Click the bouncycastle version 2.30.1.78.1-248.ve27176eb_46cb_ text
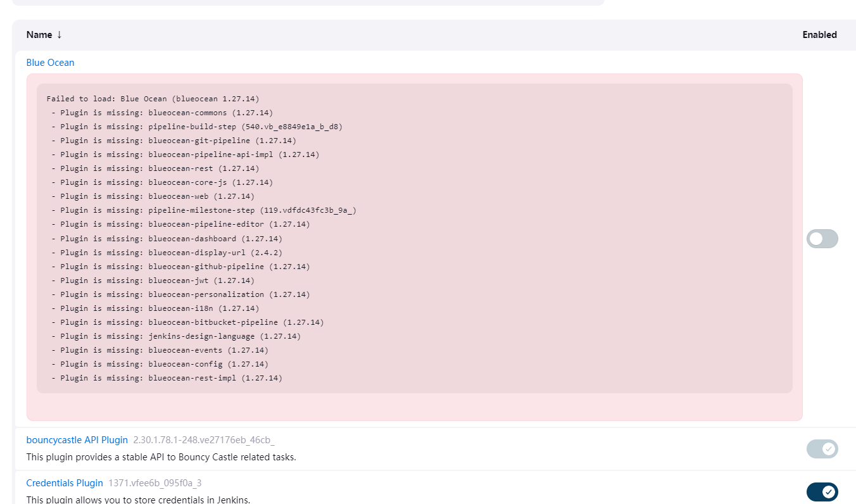The height and width of the screenshot is (504, 856). 204,440
